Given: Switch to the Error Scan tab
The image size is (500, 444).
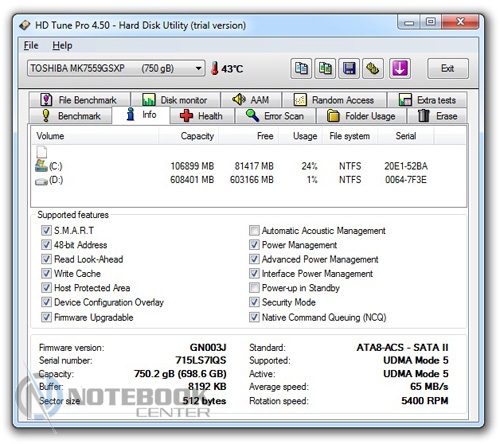Looking at the screenshot, I should pos(275,116).
